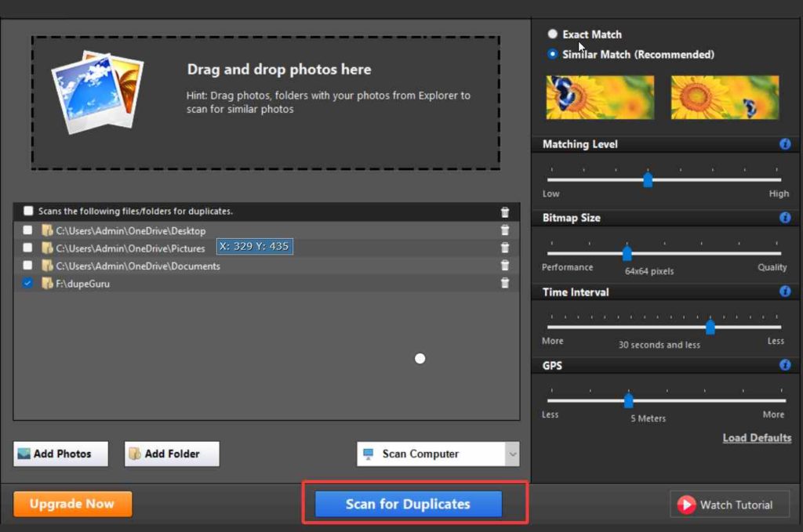
Task: Click the Time Interval slider handle
Action: (x=710, y=327)
